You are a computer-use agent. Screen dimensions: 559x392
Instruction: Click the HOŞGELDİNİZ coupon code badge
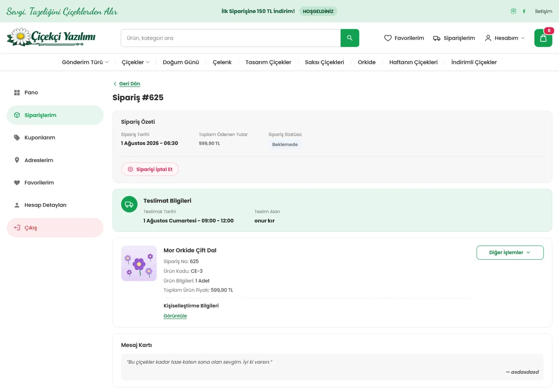[318, 11]
